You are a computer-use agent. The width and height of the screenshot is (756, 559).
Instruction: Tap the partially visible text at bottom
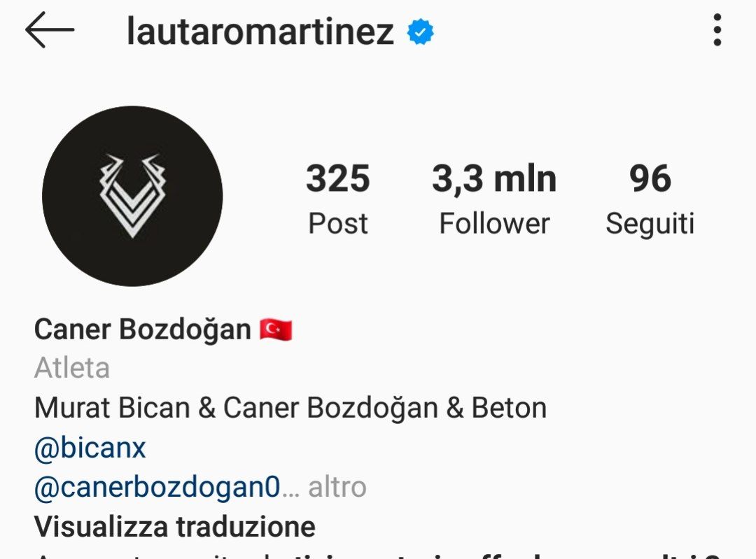(378, 556)
